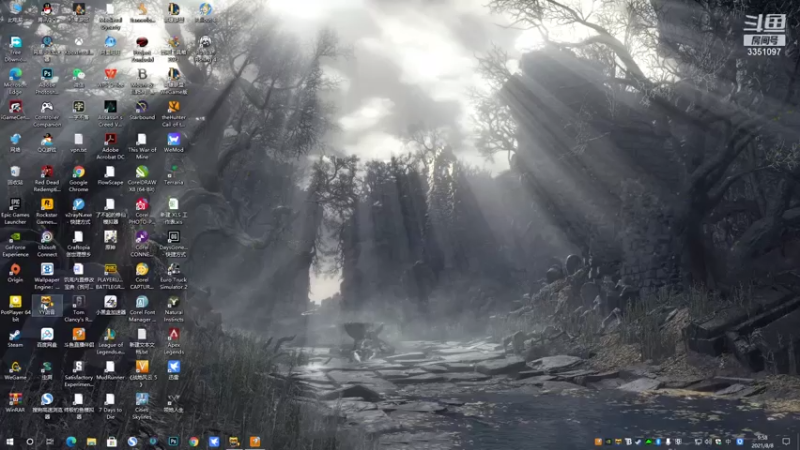Select the Natural Instincts desktop icon
The image size is (800, 450).
click(x=173, y=309)
